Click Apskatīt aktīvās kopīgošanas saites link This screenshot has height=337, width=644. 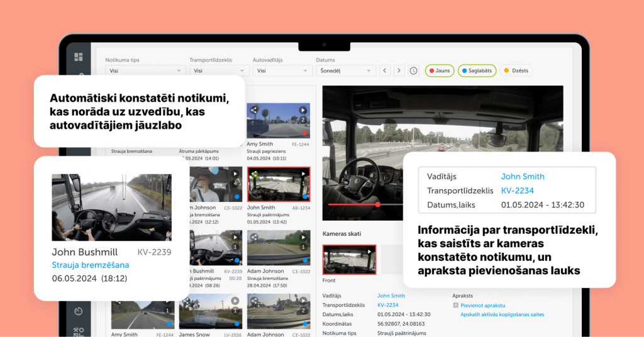tap(502, 314)
